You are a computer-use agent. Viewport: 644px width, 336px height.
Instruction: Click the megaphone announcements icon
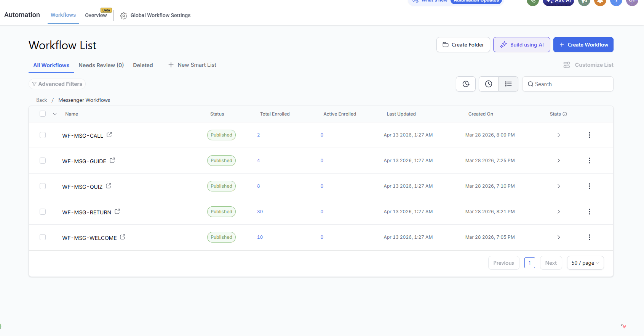pos(584,1)
